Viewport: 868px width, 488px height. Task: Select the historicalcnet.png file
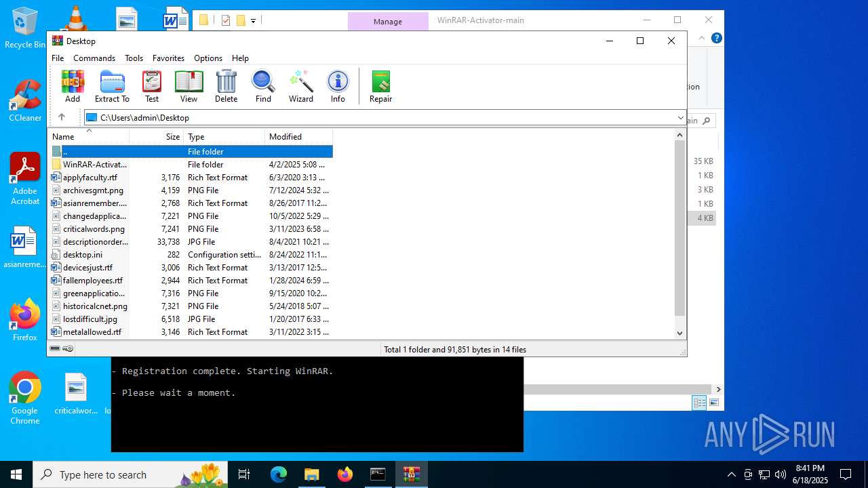click(x=191, y=306)
